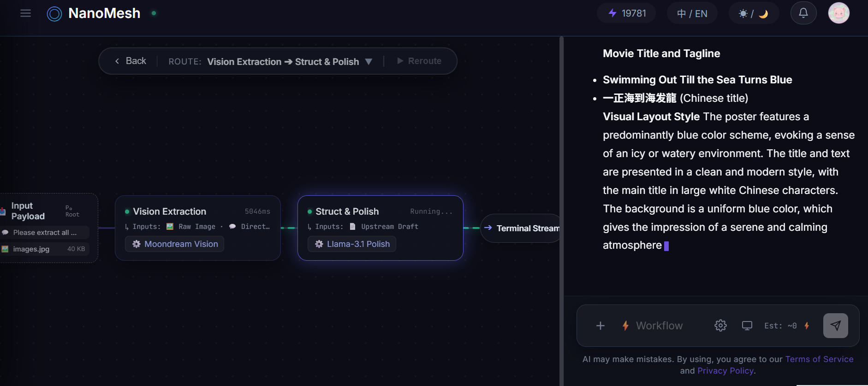This screenshot has height=386, width=868.
Task: Open the Privacy Policy link
Action: pos(725,371)
